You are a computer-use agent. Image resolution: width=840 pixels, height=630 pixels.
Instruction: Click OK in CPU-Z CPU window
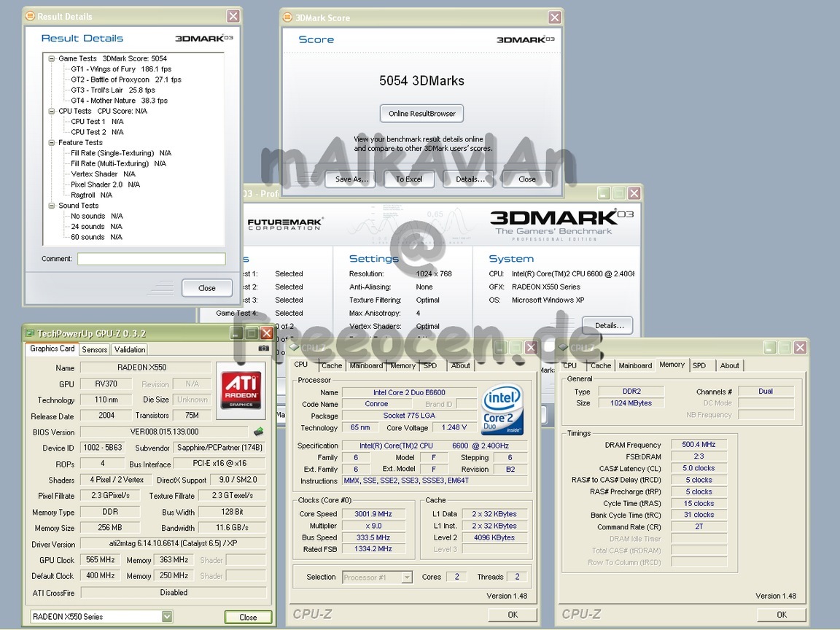[x=513, y=615]
